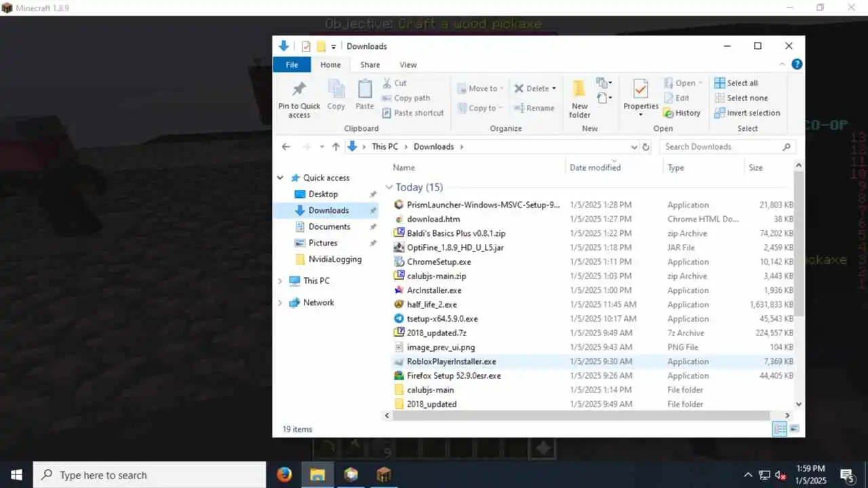Expand This PC tree node
Image resolution: width=868 pixels, height=488 pixels.
pos(280,281)
